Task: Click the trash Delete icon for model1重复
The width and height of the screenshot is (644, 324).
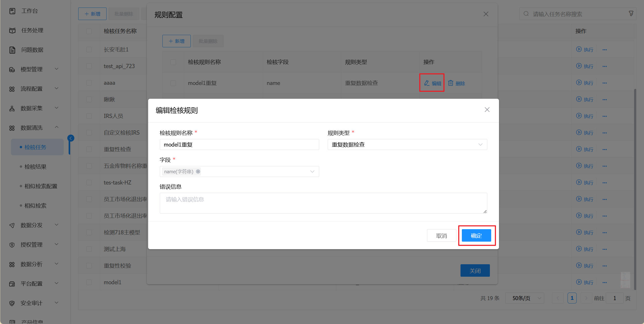Action: 451,83
